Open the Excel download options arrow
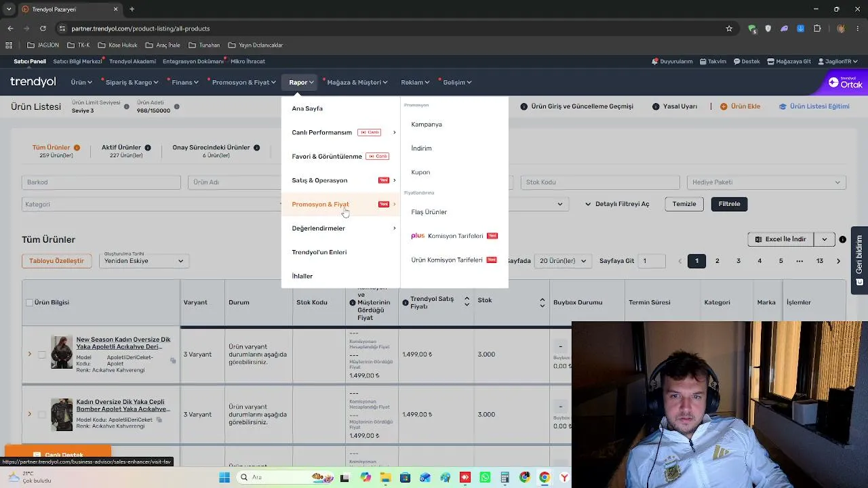Image resolution: width=868 pixels, height=488 pixels. point(825,239)
